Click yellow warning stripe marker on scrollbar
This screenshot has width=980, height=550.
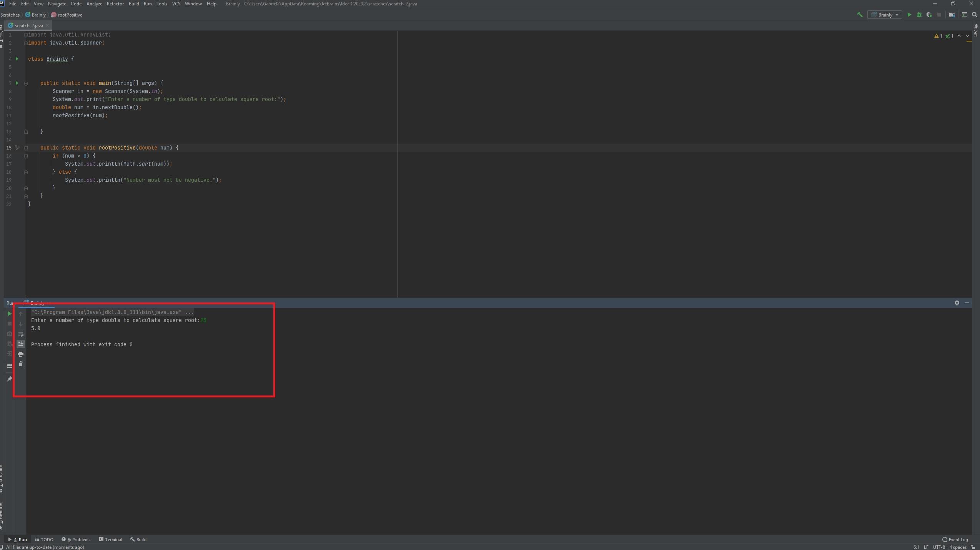pos(969,42)
